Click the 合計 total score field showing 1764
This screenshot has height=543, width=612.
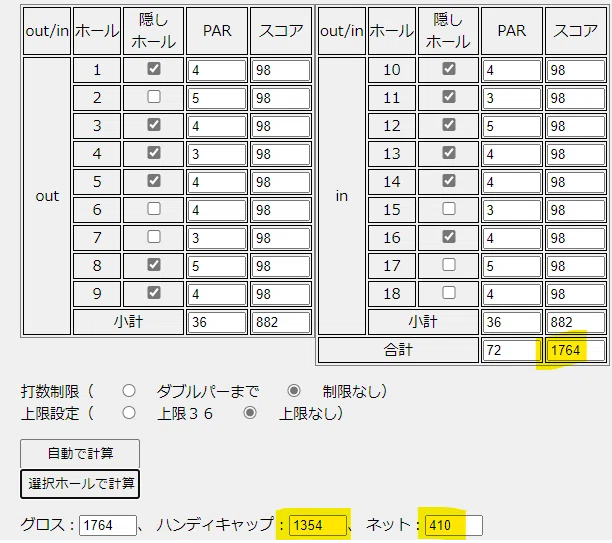point(576,350)
